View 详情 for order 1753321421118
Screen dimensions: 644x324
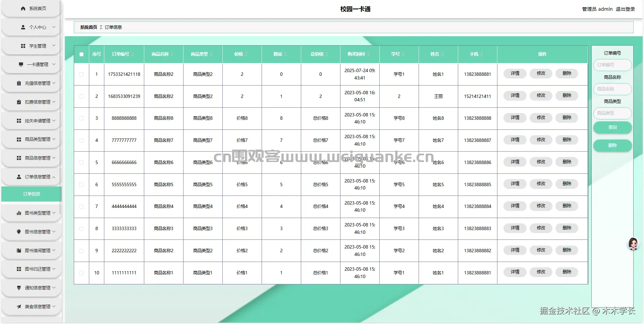pos(515,73)
